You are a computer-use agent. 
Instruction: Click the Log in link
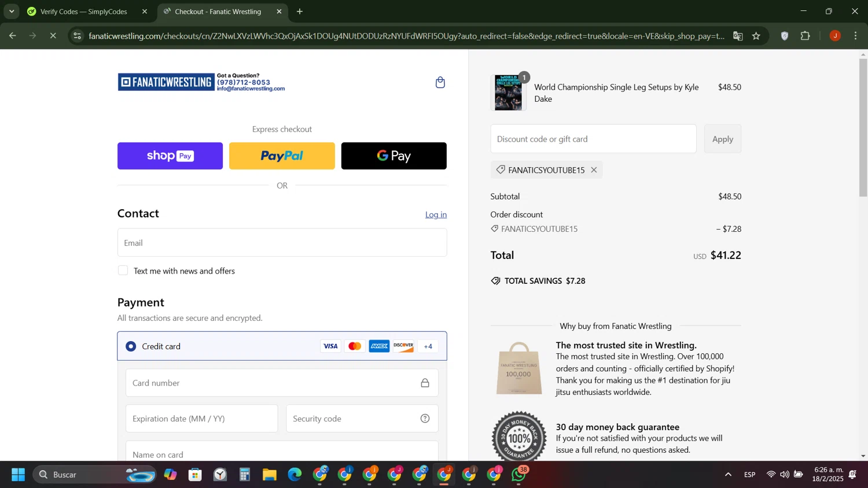436,215
